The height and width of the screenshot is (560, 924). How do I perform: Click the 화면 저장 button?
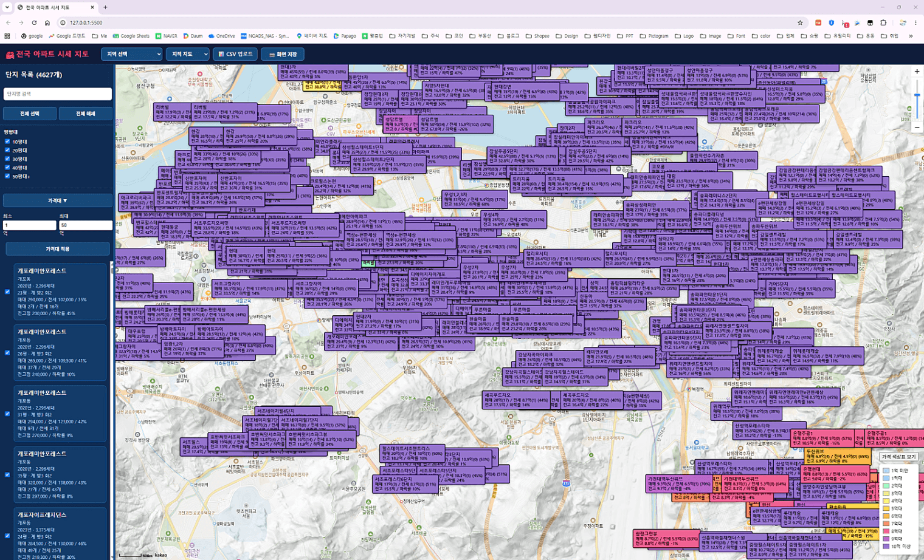tap(283, 55)
